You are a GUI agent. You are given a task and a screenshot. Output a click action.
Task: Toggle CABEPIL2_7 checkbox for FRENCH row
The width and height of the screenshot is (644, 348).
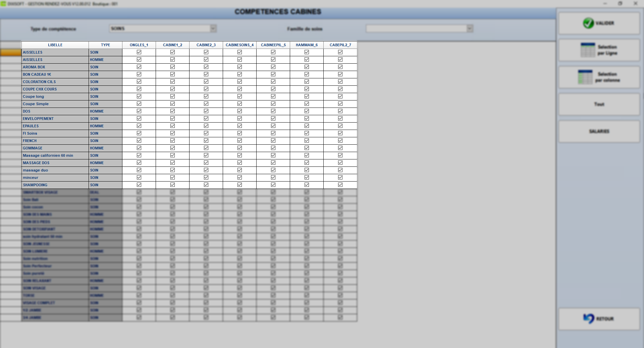340,141
